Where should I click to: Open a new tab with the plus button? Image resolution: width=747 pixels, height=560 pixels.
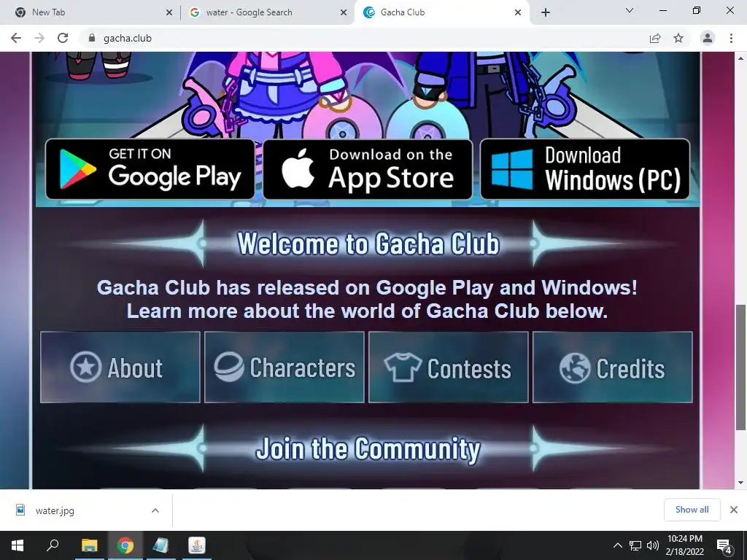[546, 12]
